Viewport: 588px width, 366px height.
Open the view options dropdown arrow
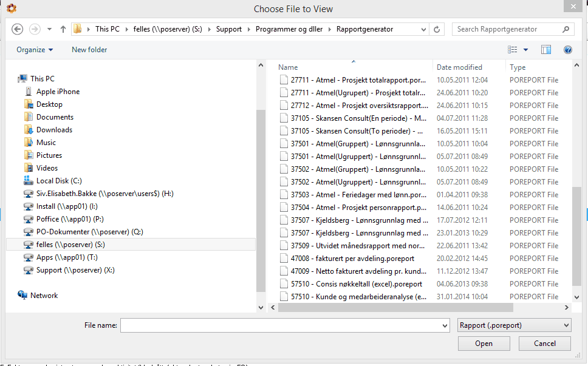(526, 49)
